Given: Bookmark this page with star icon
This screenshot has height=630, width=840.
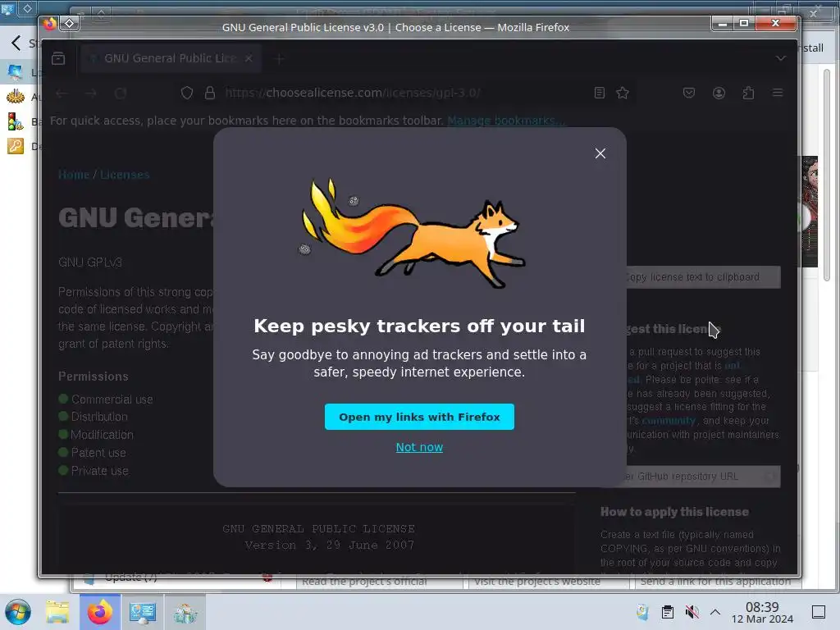Looking at the screenshot, I should coord(623,94).
